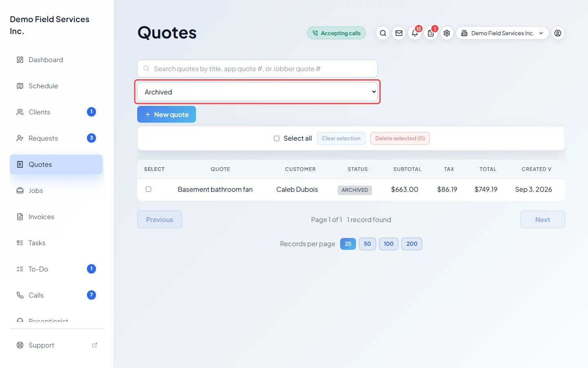Sort by the Created column header
588x368 pixels.
pos(537,169)
